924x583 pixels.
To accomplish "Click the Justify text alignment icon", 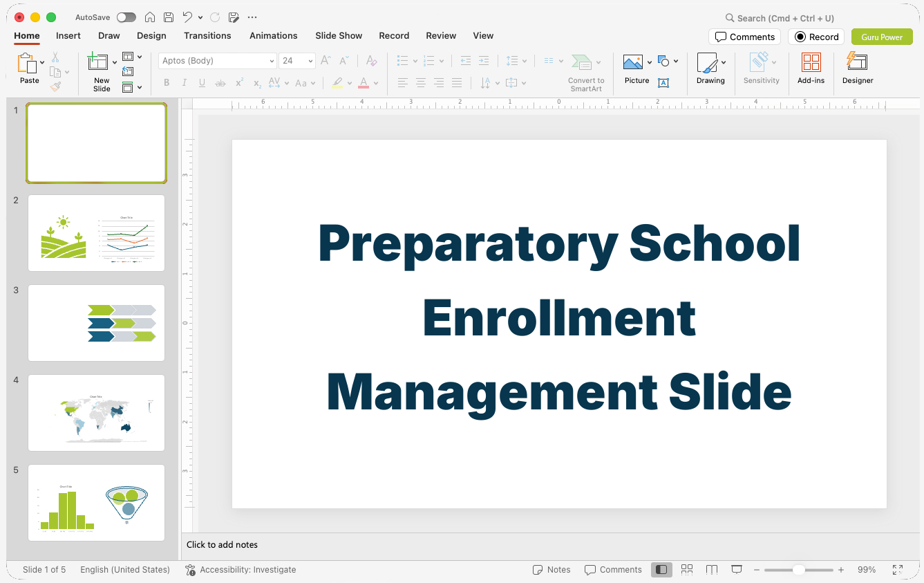I will point(457,83).
